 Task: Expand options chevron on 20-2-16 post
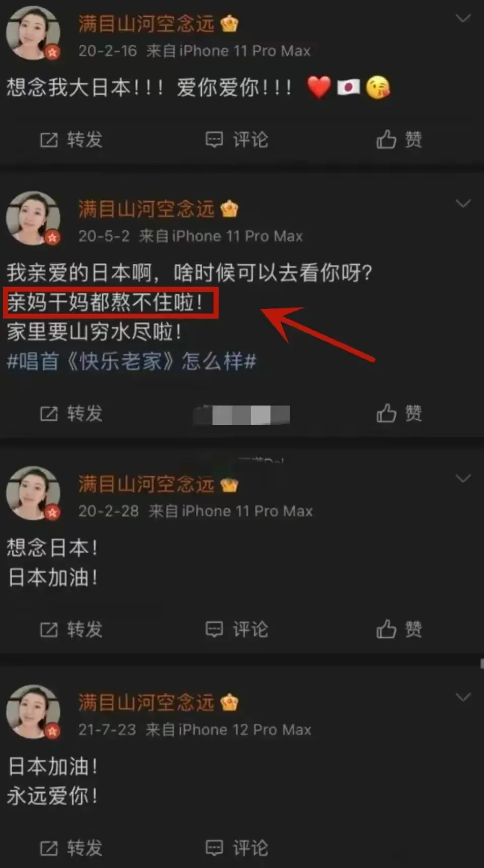(463, 19)
